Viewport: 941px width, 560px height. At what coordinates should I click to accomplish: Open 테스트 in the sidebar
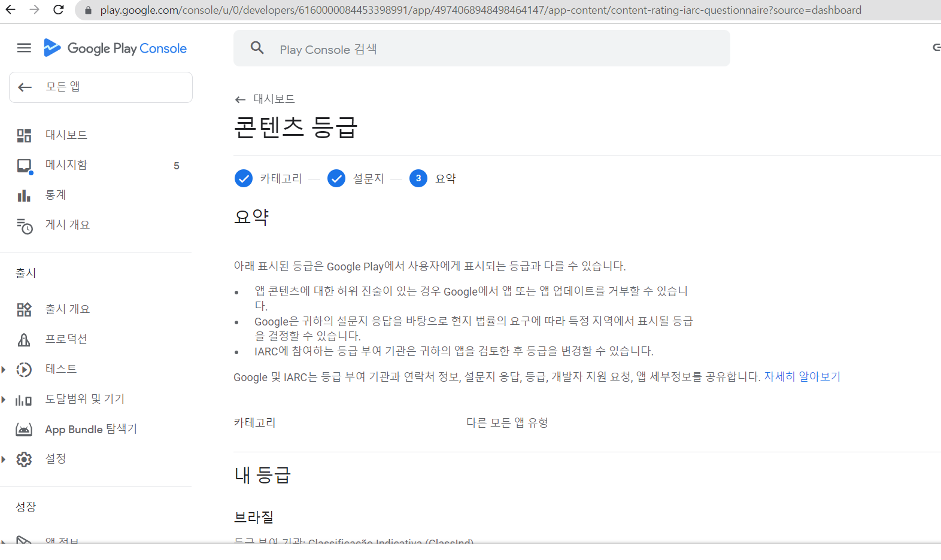coord(61,369)
